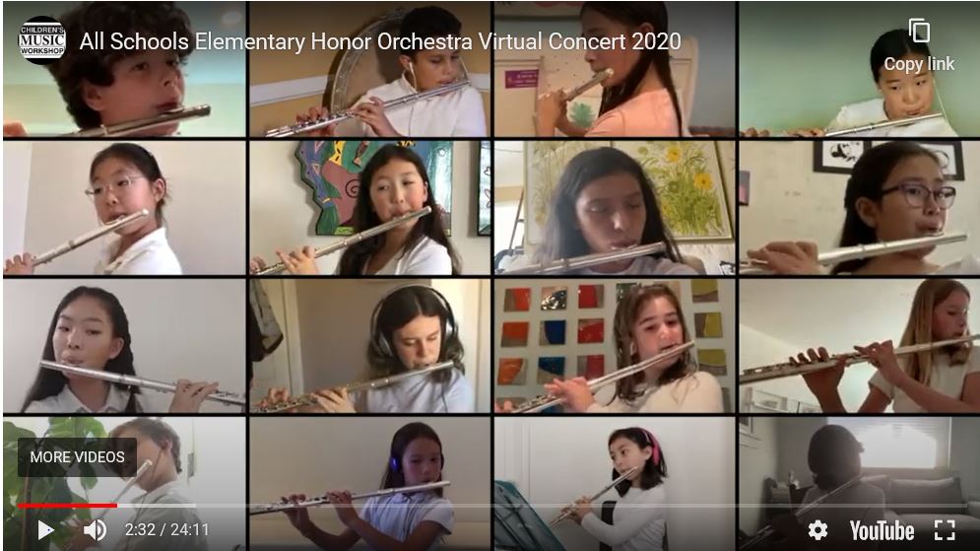This screenshot has height=551, width=980.
Task: Click the boy wearing white earbuds tile
Action: [370, 69]
